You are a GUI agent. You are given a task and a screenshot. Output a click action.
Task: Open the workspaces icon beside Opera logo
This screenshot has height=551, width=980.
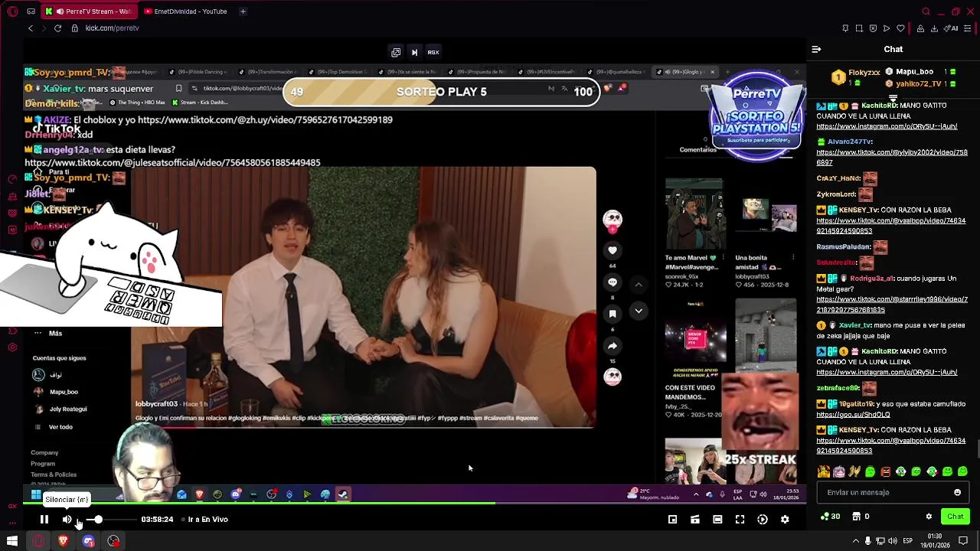coord(31,11)
